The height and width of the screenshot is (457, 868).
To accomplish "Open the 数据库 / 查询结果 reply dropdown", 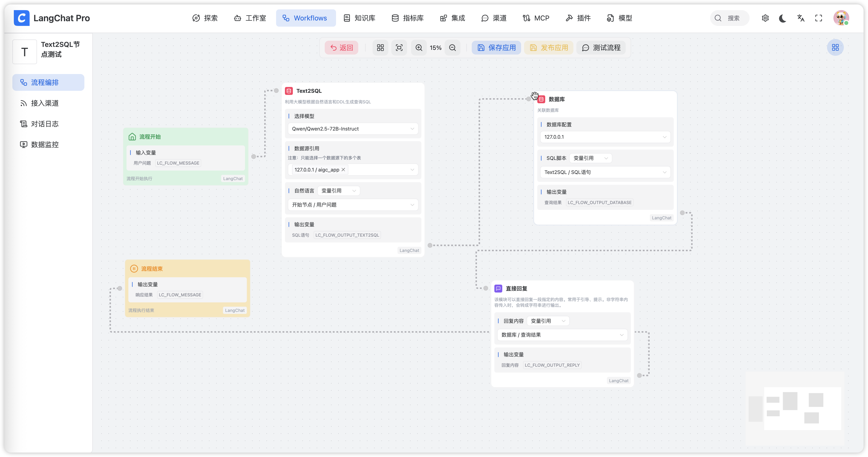I will pos(562,335).
